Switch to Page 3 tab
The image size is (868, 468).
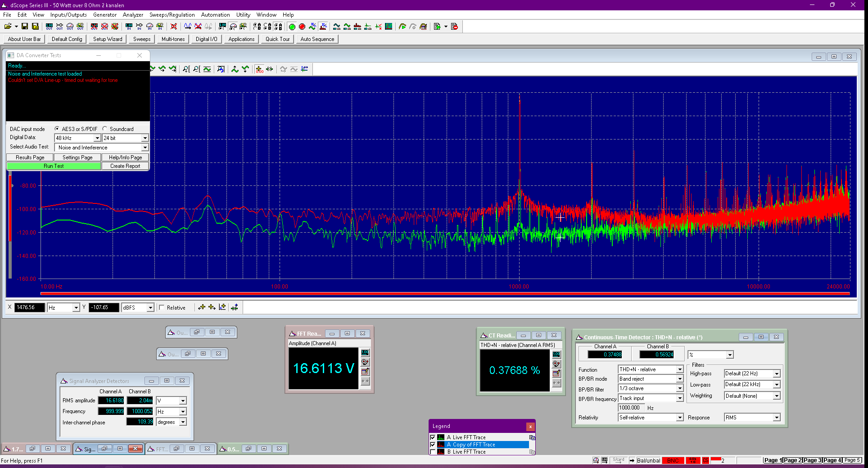point(812,460)
